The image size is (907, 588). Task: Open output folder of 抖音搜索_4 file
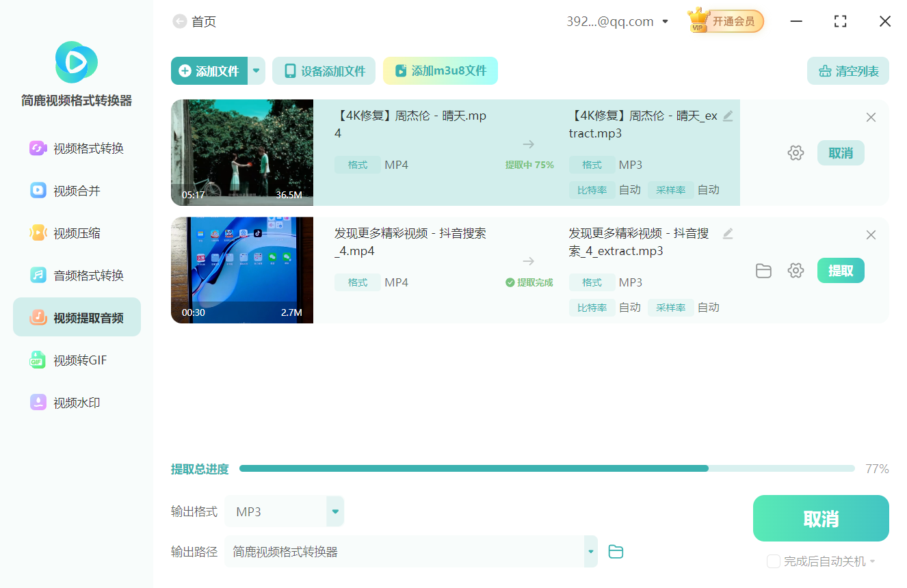pyautogui.click(x=763, y=270)
